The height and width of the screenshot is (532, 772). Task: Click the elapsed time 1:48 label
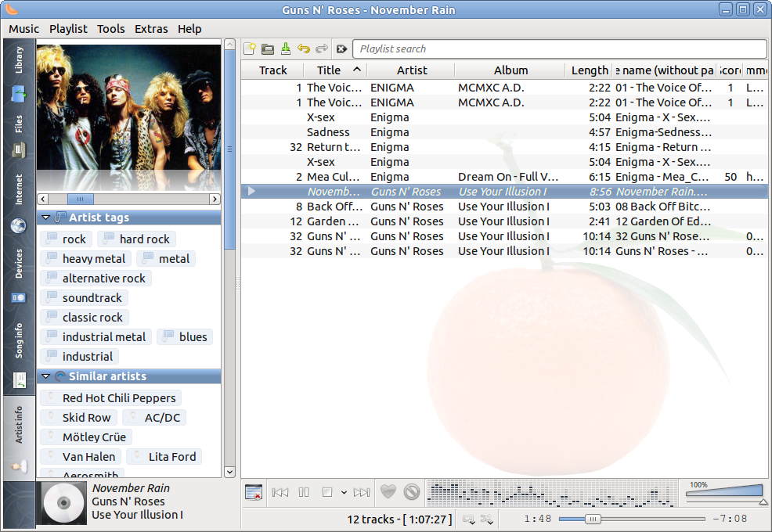click(538, 519)
